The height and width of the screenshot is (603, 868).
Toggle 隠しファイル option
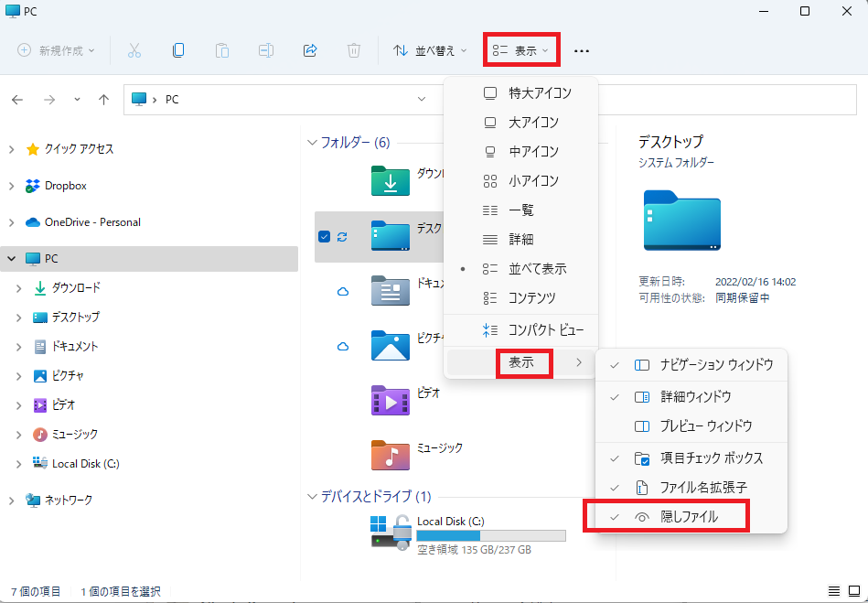(691, 517)
